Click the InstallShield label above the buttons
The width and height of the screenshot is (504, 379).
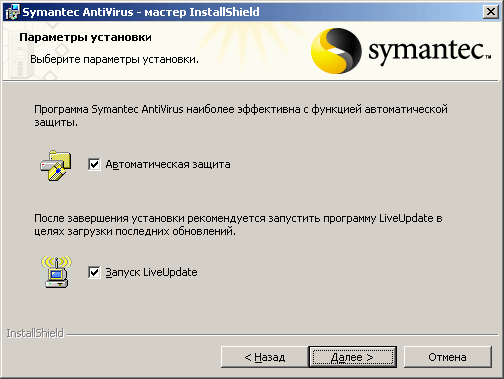(x=35, y=333)
